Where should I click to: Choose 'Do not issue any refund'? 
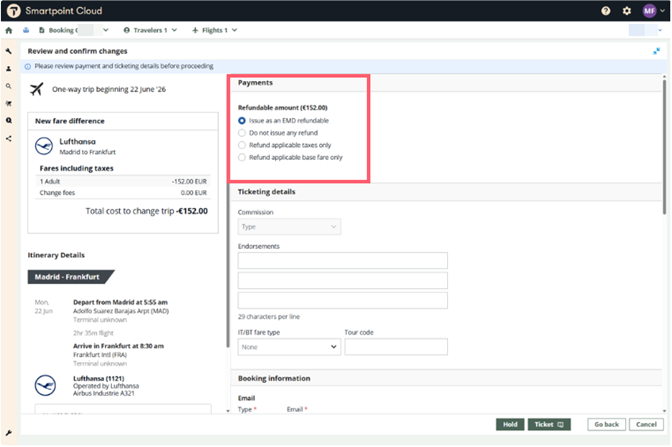242,132
